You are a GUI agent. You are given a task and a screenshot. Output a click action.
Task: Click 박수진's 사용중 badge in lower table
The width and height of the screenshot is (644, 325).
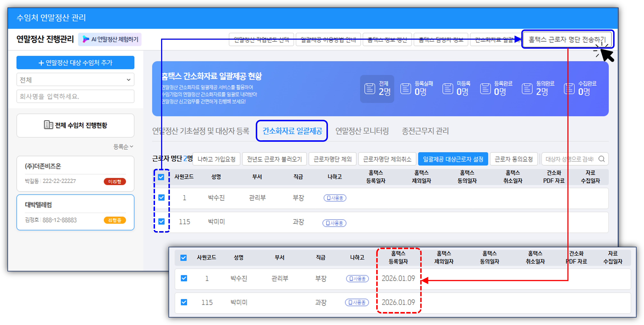click(x=357, y=279)
